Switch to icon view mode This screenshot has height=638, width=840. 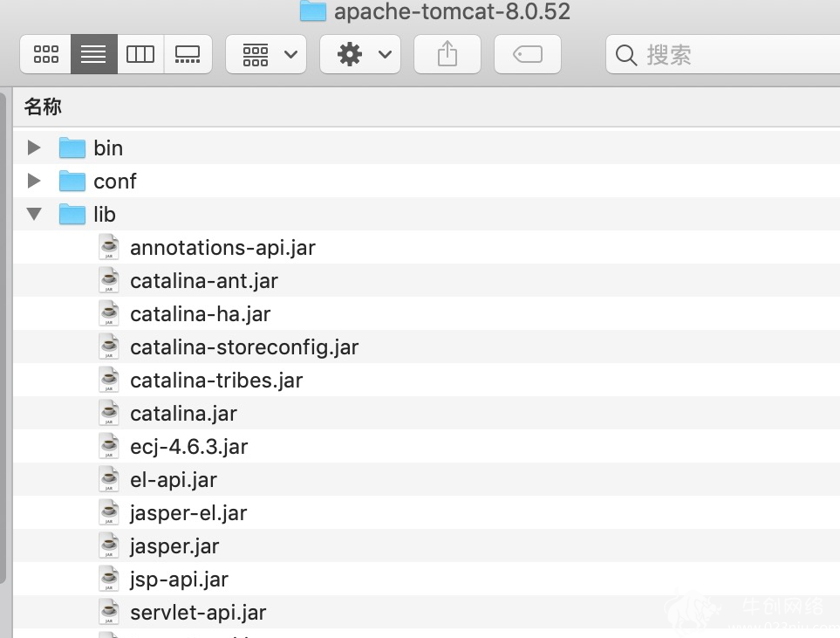click(x=45, y=54)
